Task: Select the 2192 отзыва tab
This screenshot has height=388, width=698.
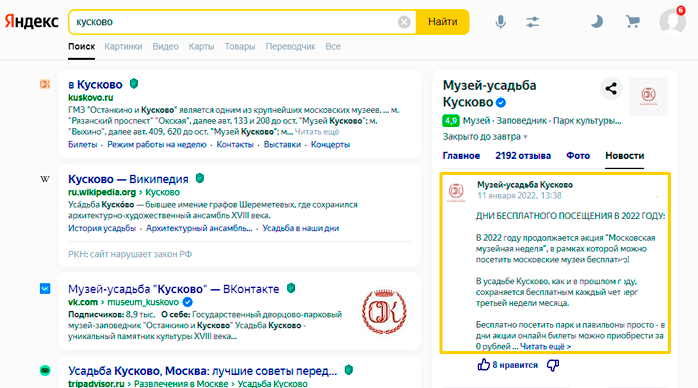Action: [x=523, y=156]
